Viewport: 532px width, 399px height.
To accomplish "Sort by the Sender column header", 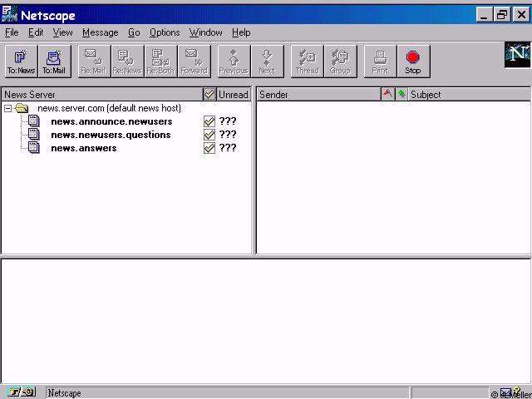I will (318, 94).
